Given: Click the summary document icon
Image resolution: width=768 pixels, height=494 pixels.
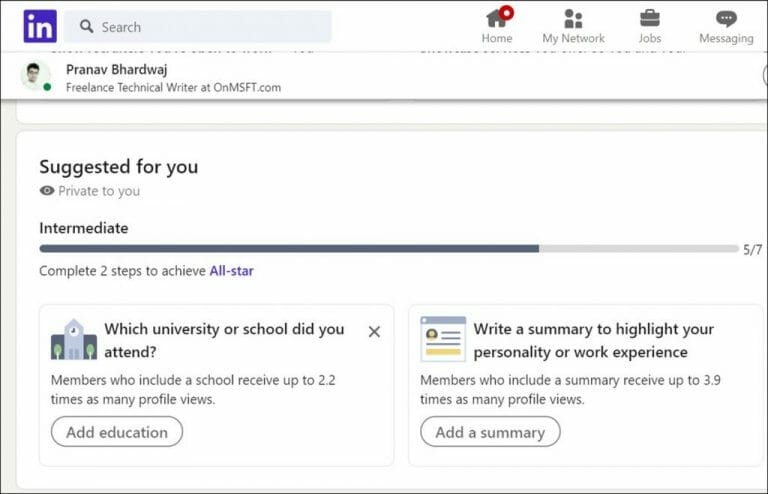Looking at the screenshot, I should pos(443,339).
